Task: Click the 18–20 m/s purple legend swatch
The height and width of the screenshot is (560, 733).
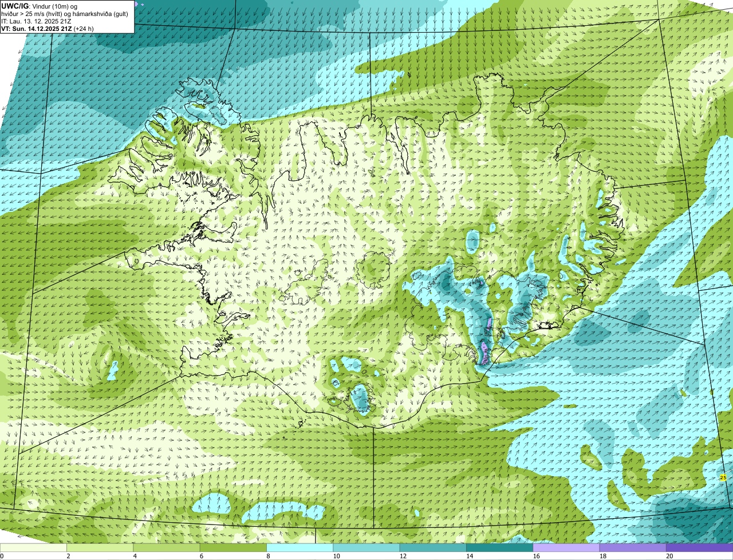Action: pyautogui.click(x=633, y=547)
